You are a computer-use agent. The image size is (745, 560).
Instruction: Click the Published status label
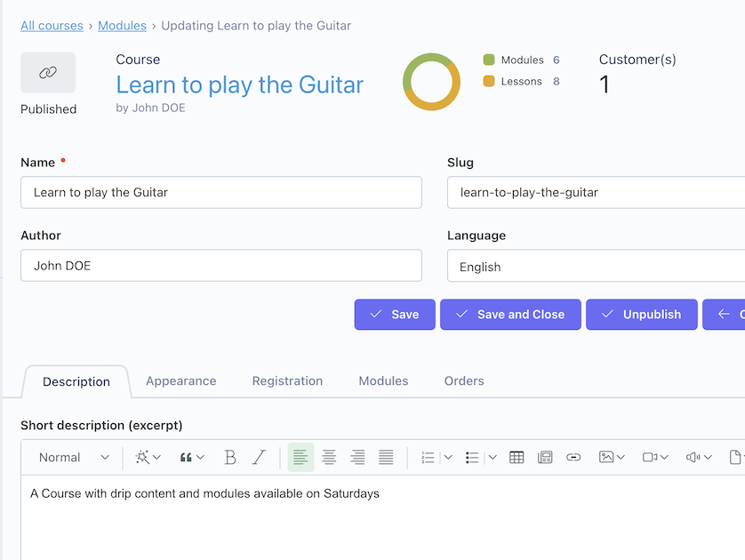coord(49,109)
